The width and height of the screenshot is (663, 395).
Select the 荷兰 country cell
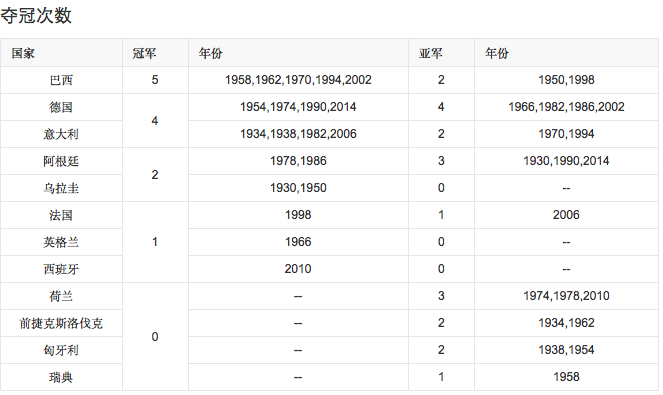tap(61, 296)
